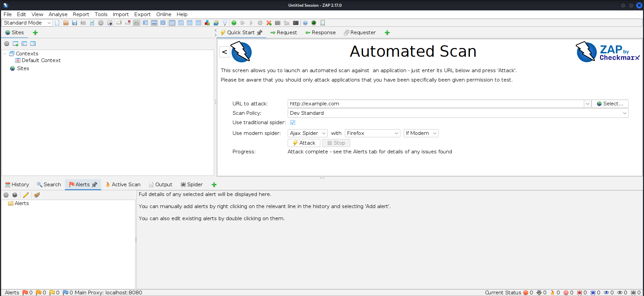This screenshot has height=296, width=644.
Task: Open the File menu
Action: coord(8,14)
